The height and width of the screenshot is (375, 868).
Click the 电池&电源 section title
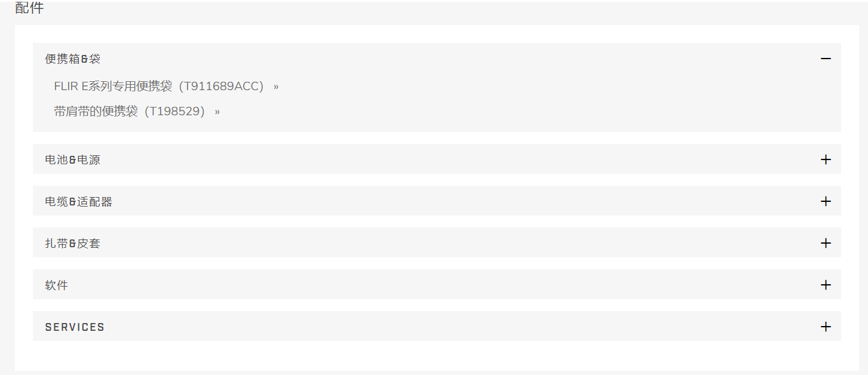tap(73, 160)
